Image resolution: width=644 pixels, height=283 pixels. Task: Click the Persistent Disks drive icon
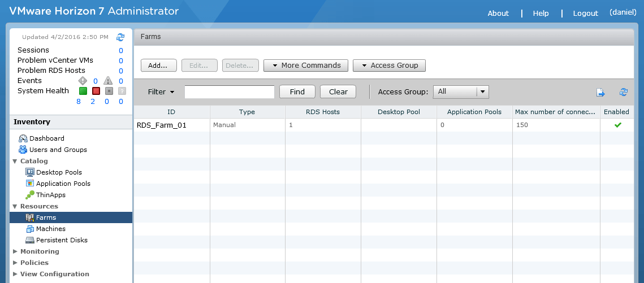point(30,240)
